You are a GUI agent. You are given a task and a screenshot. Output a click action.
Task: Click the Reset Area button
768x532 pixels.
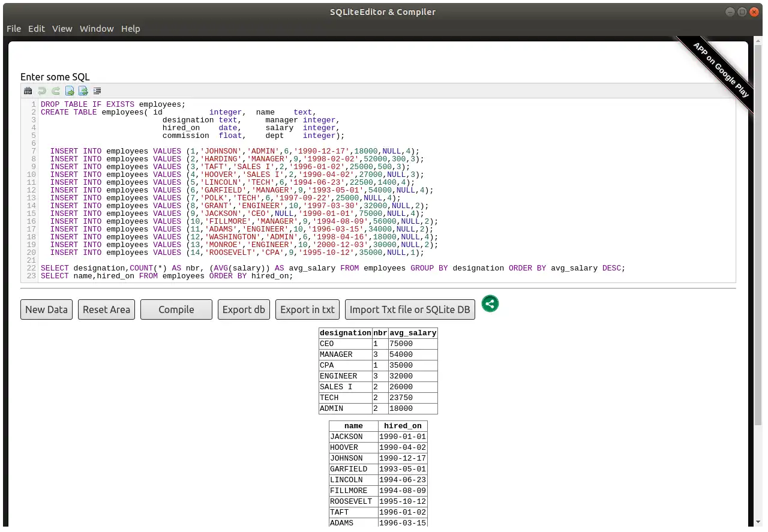point(106,309)
